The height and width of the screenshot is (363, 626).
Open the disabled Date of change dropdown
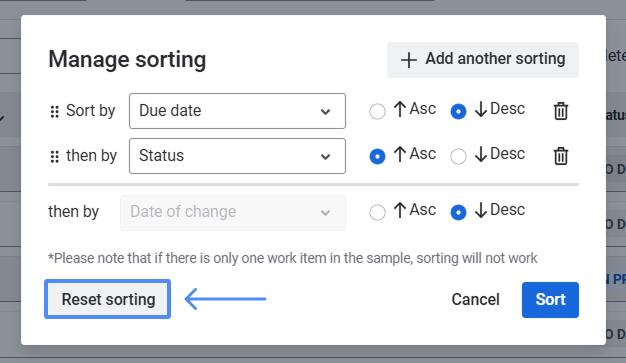click(233, 212)
